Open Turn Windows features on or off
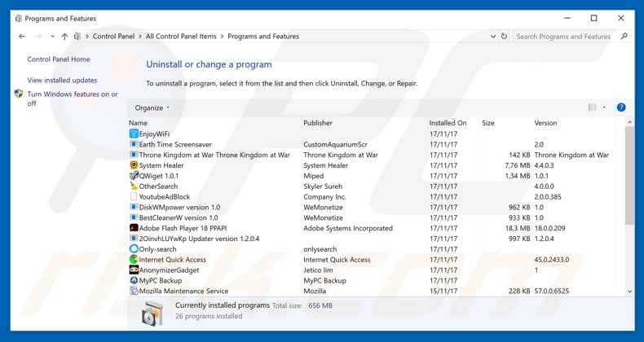The width and height of the screenshot is (644, 342). tap(73, 99)
